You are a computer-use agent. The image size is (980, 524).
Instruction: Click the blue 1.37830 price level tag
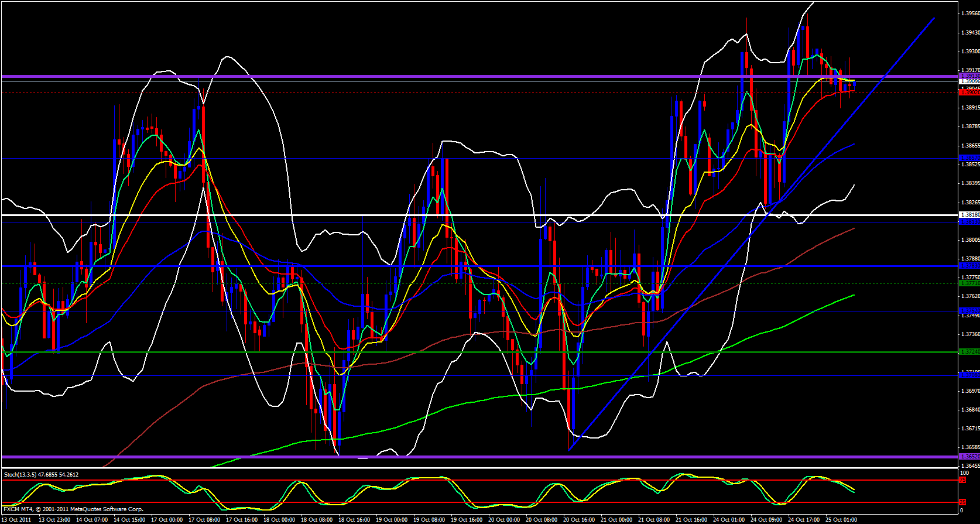969,266
